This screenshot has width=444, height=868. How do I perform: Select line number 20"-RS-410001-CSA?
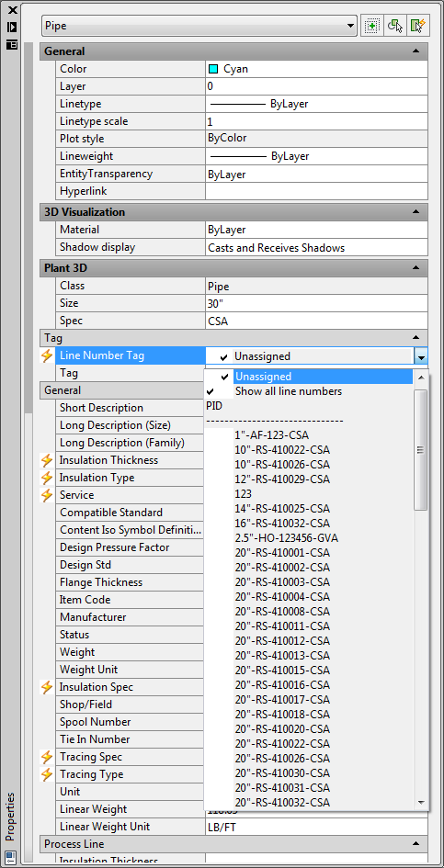coord(282,552)
